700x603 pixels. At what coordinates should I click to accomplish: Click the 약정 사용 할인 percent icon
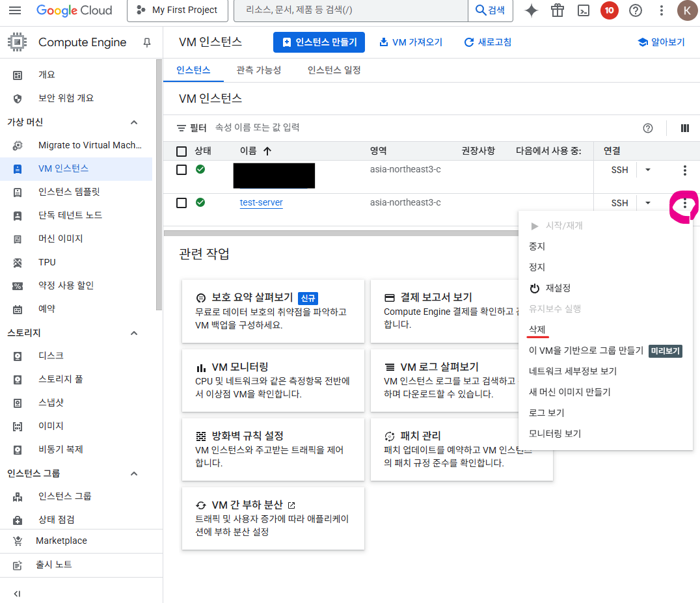tap(18, 286)
